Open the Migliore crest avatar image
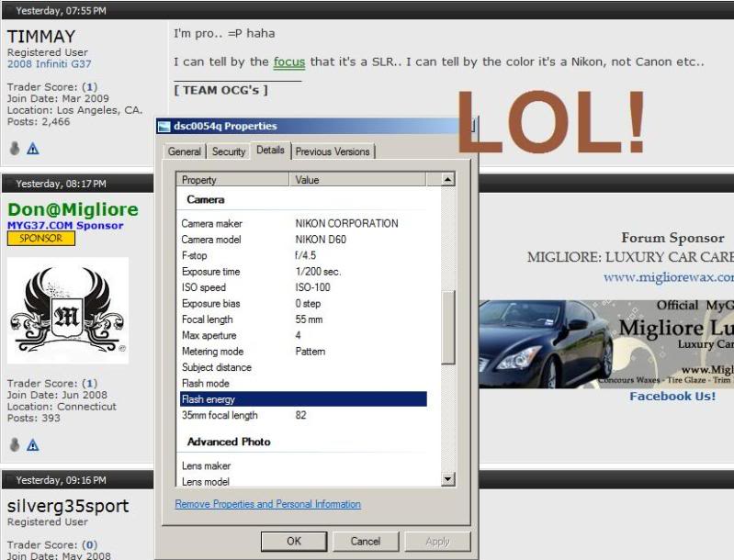The height and width of the screenshot is (560, 734). pos(68,310)
